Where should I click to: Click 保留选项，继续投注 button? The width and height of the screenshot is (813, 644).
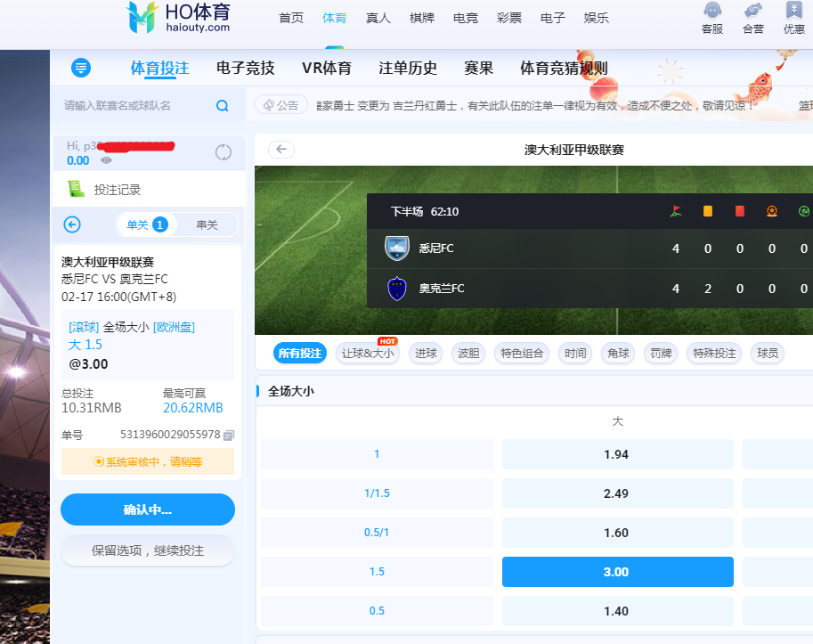point(148,550)
